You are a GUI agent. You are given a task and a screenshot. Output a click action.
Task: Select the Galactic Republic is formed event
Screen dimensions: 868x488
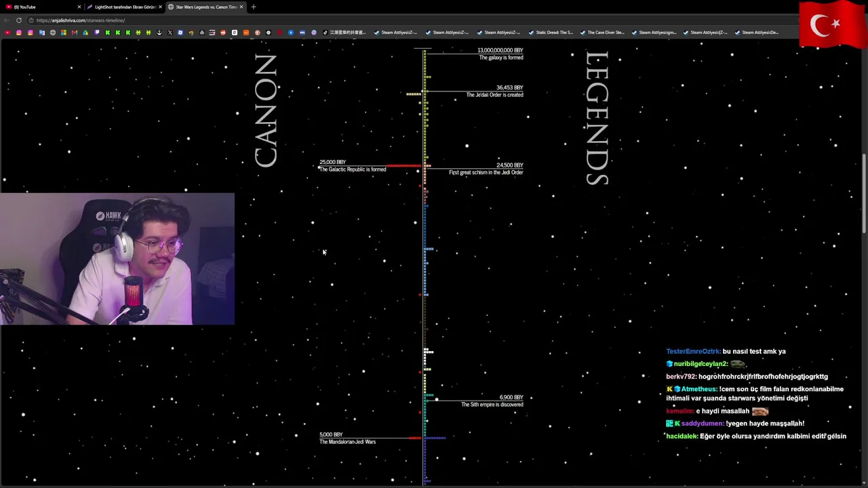353,165
